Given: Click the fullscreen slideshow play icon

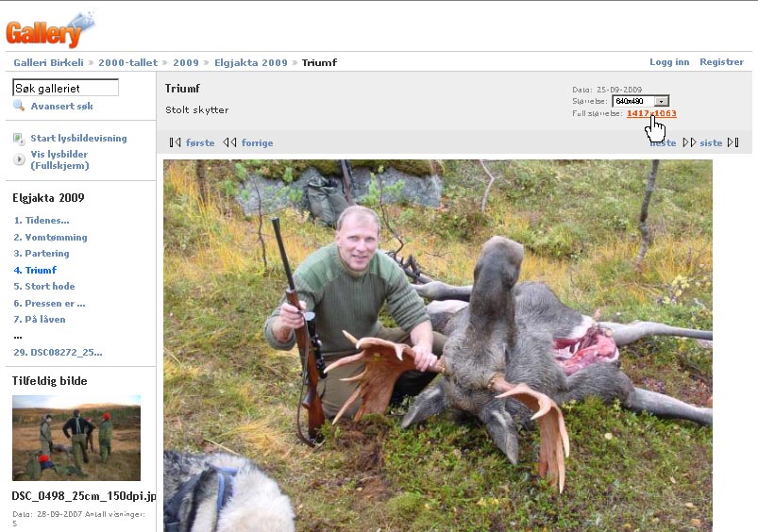Looking at the screenshot, I should pyautogui.click(x=19, y=159).
